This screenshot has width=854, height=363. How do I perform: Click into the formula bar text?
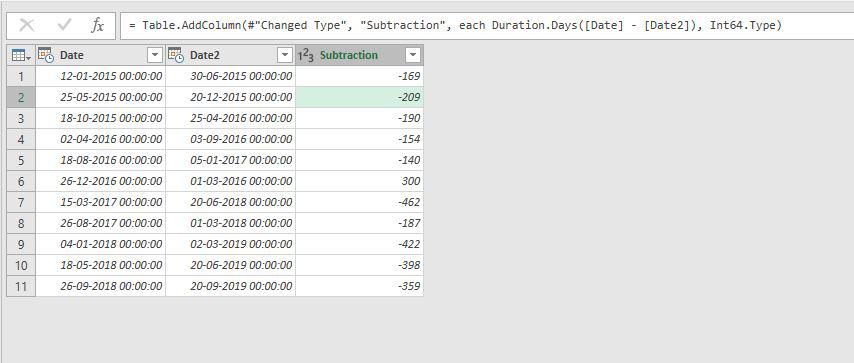455,26
